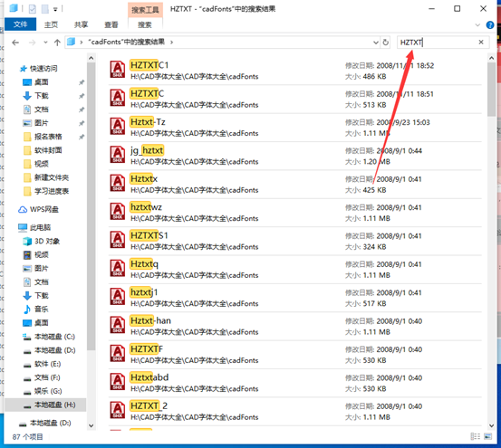Select the 3D 对象 folder
Viewport: 501px width, 448px height.
pyautogui.click(x=41, y=241)
